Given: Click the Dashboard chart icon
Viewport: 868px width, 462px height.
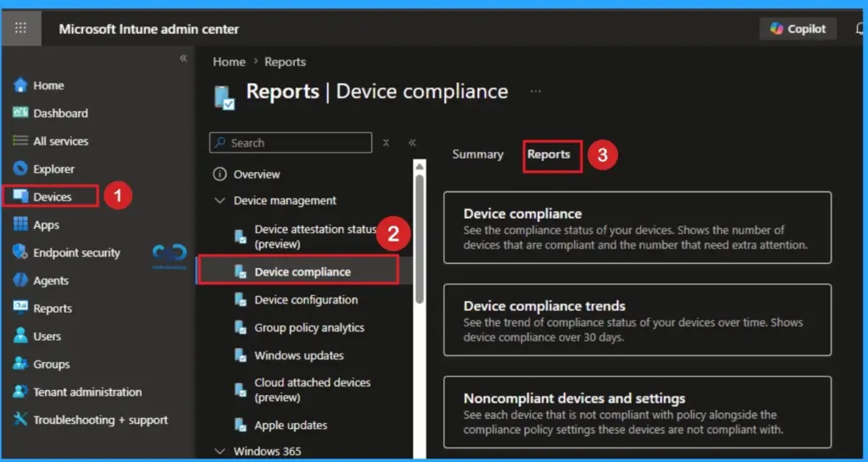Looking at the screenshot, I should point(20,113).
